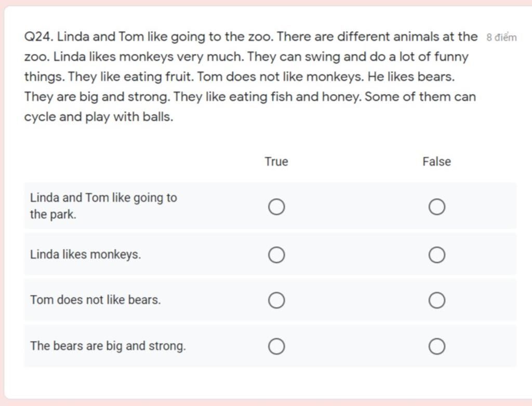Click the statement text 'Linda and Tom like going to the park.'
532x406 pixels.
click(x=103, y=206)
